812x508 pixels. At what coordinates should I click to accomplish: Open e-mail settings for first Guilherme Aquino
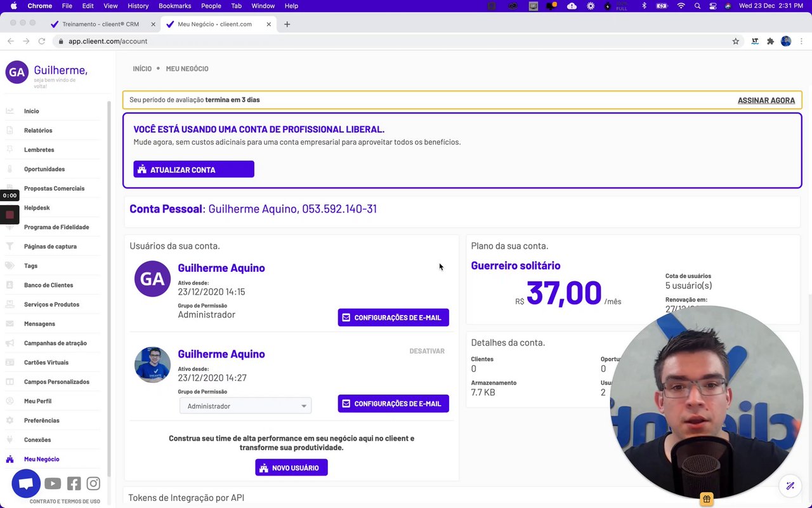click(393, 317)
